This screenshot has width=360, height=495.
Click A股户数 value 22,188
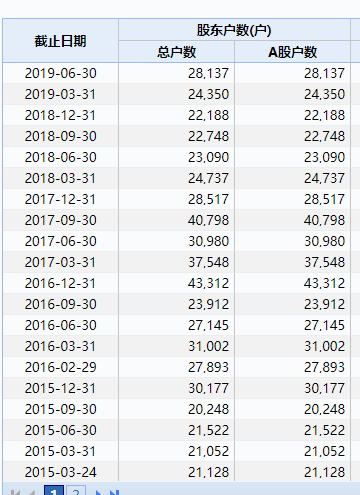(324, 115)
